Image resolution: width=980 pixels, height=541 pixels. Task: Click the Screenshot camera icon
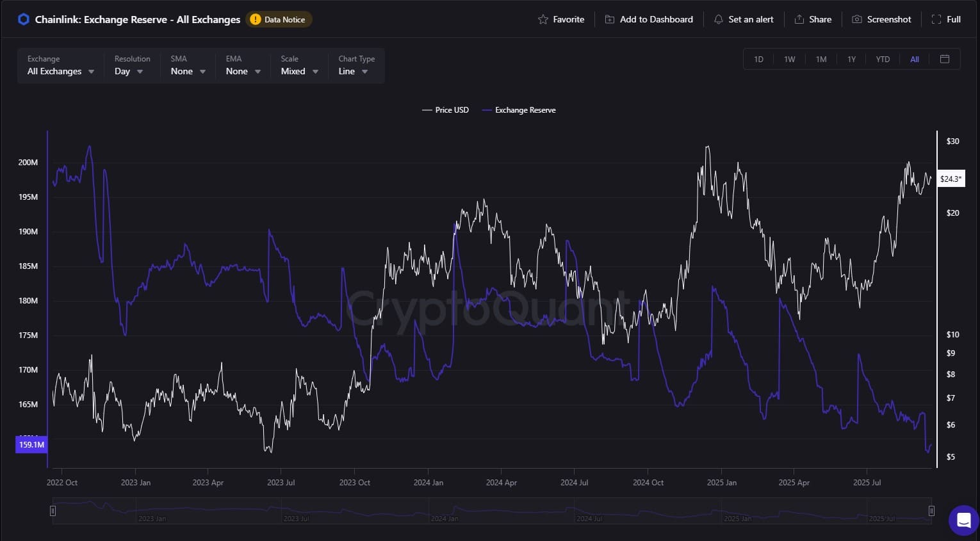(857, 19)
